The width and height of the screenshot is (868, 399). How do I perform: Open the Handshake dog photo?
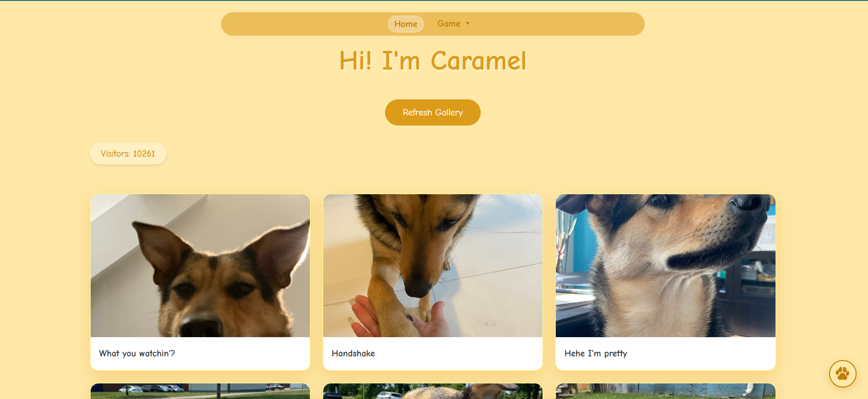[x=433, y=266]
